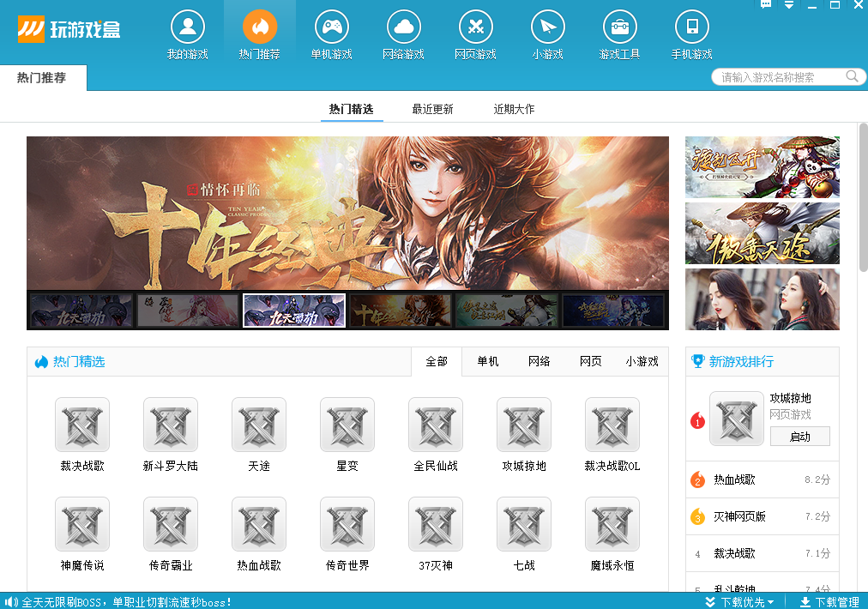This screenshot has height=609, width=868.
Task: Switch to 最近更新 tab
Action: click(432, 109)
